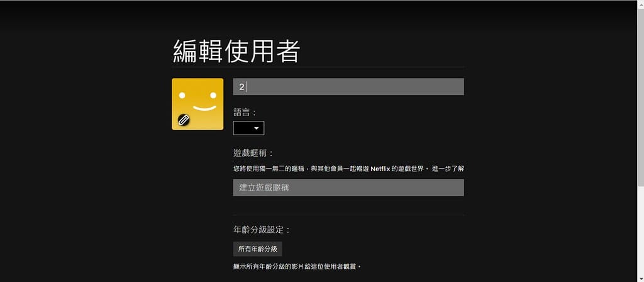The height and width of the screenshot is (282, 644).
Task: Click the smiley face's curved mouth
Action: [x=204, y=108]
